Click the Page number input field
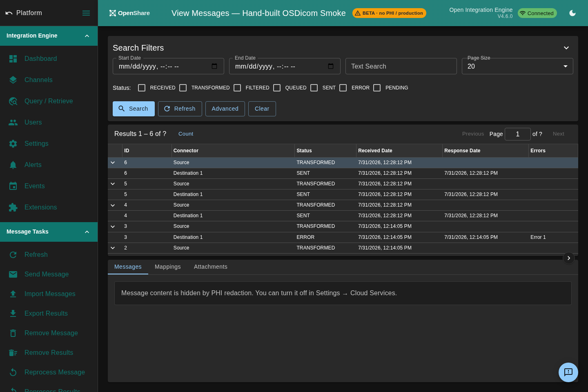Screen dimensions: 588x392 [518, 134]
